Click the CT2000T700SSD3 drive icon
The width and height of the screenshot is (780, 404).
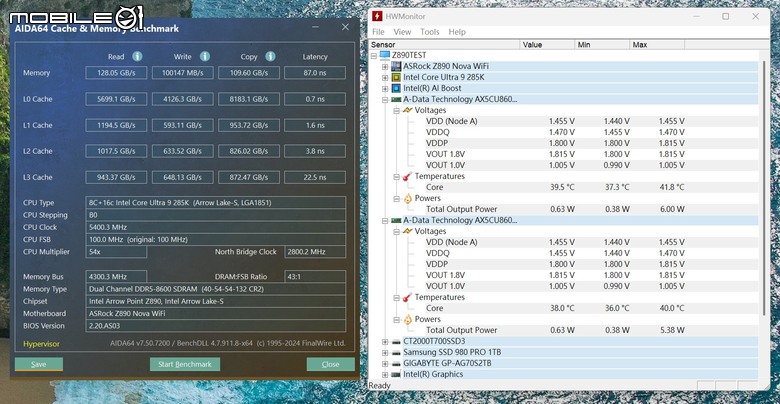(x=396, y=342)
